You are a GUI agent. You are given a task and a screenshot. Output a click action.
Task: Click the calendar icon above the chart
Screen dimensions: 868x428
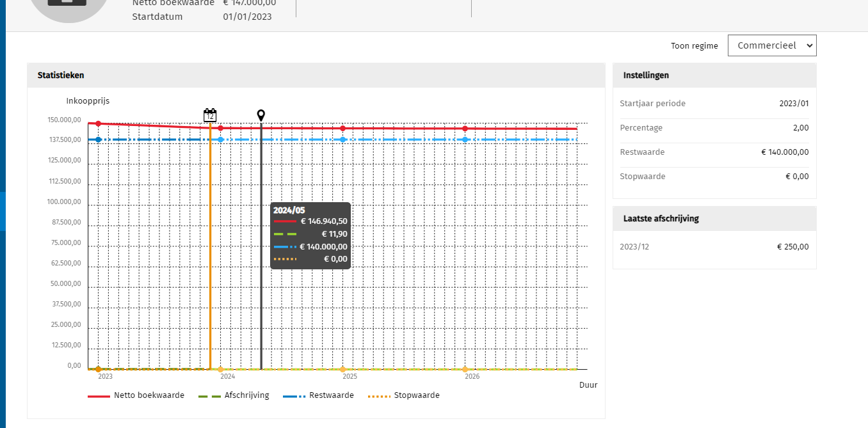pyautogui.click(x=210, y=115)
